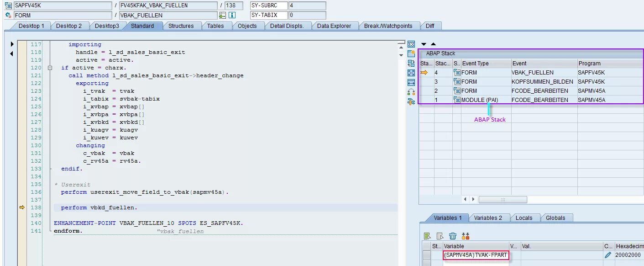Click the gear icon beside FORM field

[8, 15]
